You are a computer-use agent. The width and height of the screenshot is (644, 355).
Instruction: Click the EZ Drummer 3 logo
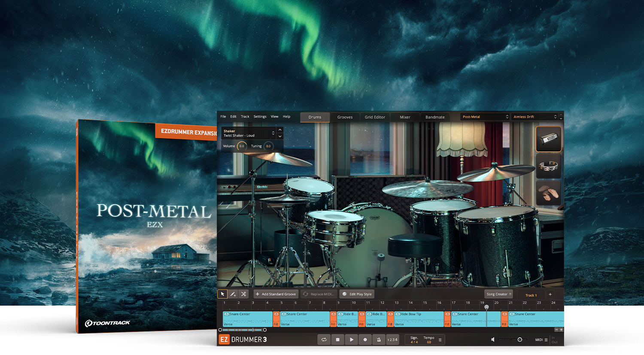(x=243, y=340)
